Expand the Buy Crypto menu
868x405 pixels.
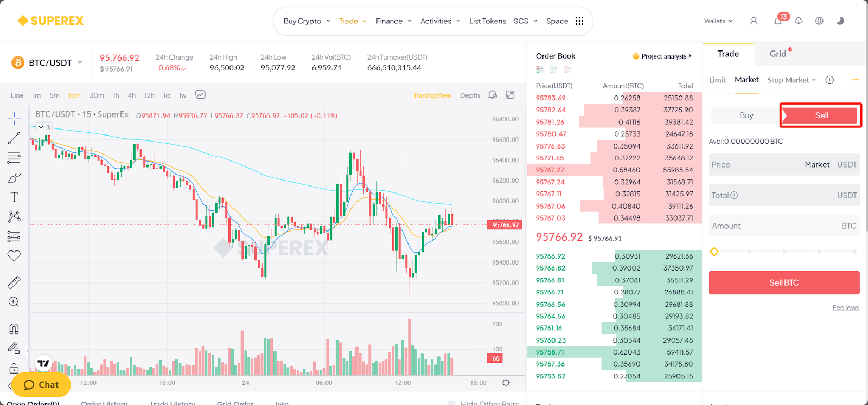click(307, 21)
